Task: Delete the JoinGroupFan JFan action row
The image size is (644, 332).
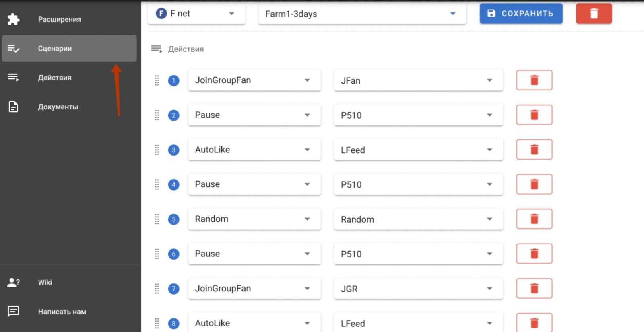Action: (x=534, y=80)
